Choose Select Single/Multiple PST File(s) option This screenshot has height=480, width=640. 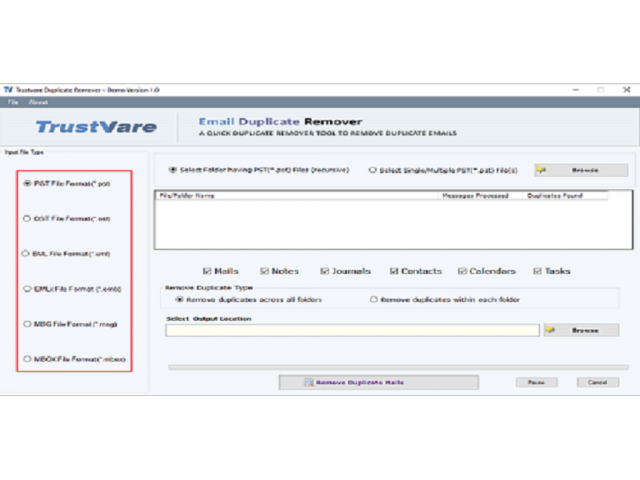point(372,170)
